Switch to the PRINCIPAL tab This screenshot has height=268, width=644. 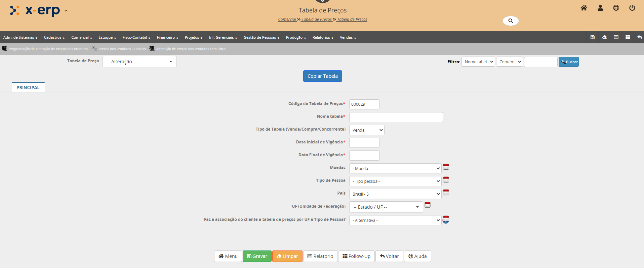[x=28, y=88]
